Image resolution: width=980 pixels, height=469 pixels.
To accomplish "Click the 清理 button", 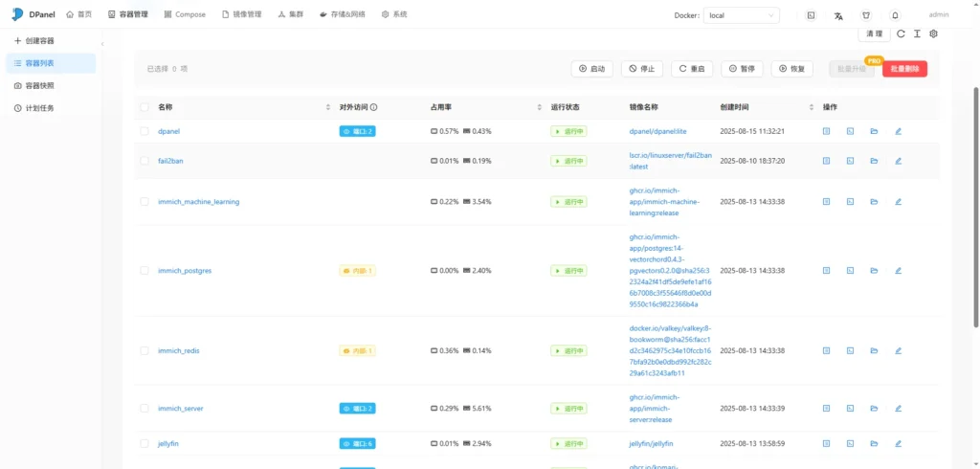I will pos(874,33).
